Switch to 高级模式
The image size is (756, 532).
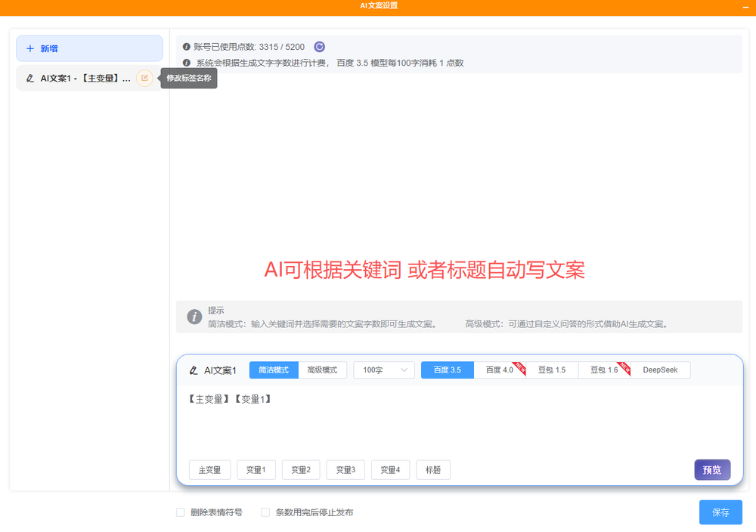point(323,370)
